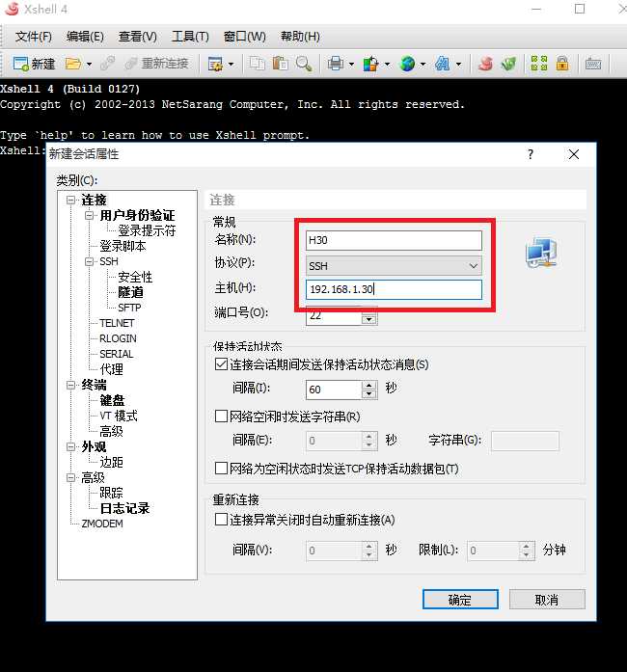Click the color scheme icon
627x672 pixels.
pyautogui.click(x=371, y=64)
